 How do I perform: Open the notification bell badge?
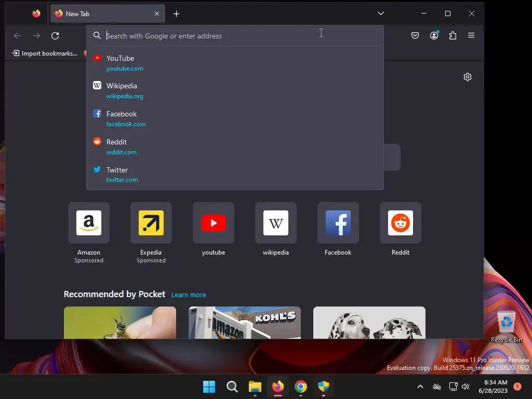click(517, 387)
